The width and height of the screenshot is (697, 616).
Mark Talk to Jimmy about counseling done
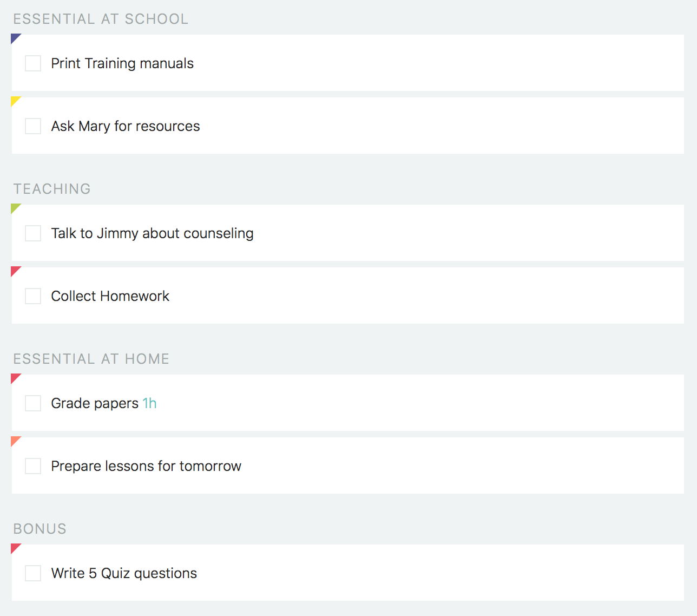point(33,233)
